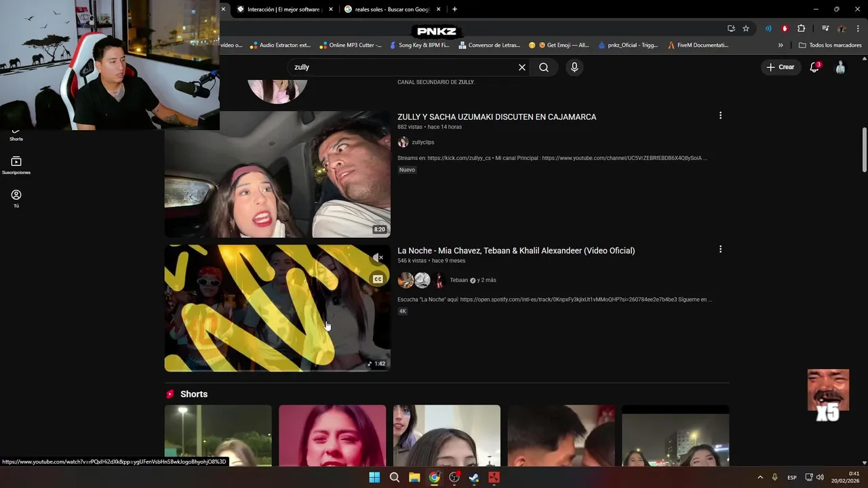Open YouTube notifications bell

(x=815, y=67)
